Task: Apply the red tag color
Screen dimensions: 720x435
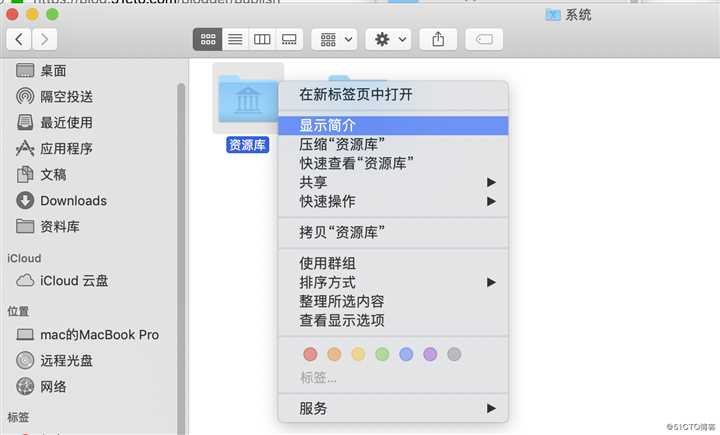Action: click(310, 354)
